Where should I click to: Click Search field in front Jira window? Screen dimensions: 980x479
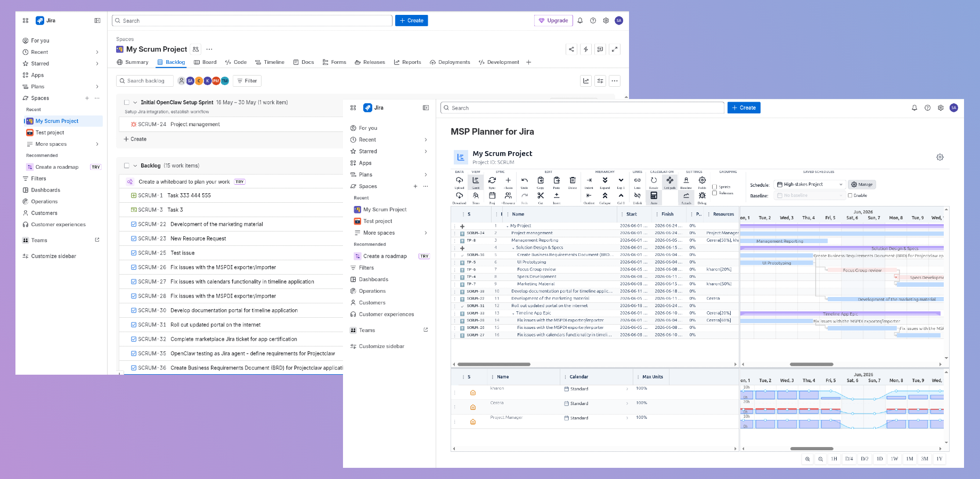pos(582,108)
